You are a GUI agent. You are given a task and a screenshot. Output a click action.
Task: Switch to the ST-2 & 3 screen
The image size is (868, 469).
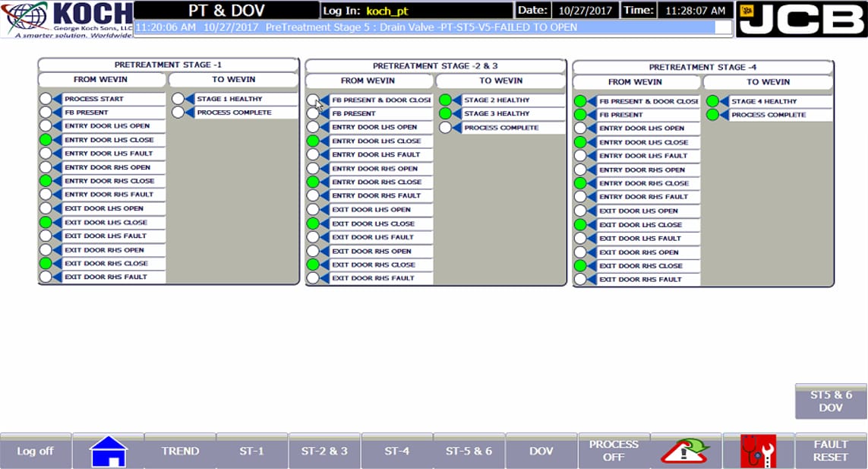(324, 452)
